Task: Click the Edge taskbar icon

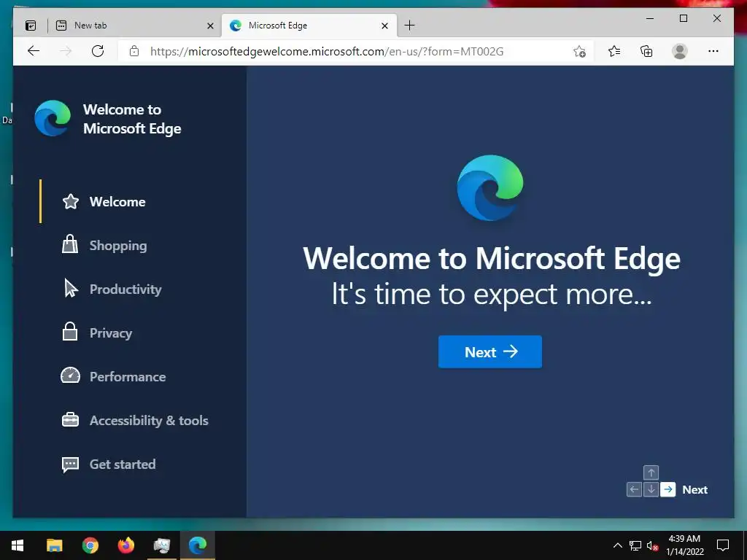Action: [197, 545]
